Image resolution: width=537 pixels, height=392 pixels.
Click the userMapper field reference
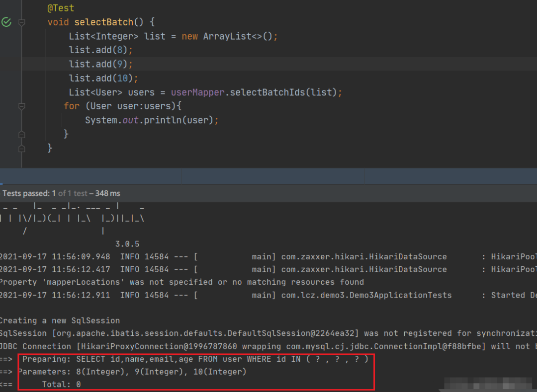pyautogui.click(x=197, y=92)
